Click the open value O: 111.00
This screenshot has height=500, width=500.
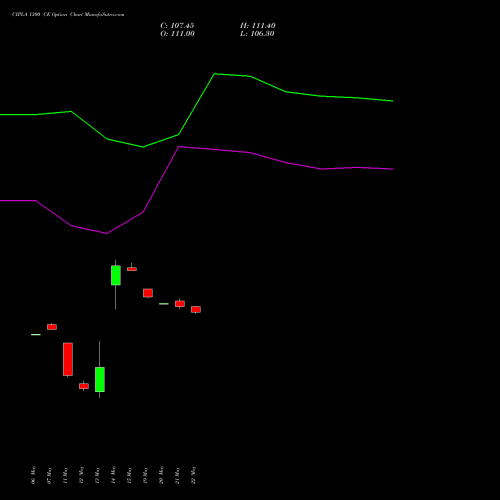[x=177, y=34]
